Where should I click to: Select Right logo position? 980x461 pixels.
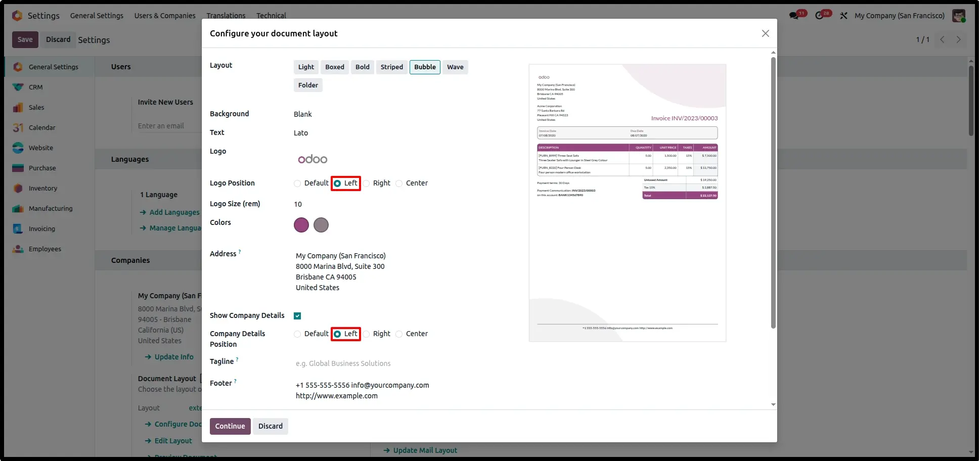point(366,183)
